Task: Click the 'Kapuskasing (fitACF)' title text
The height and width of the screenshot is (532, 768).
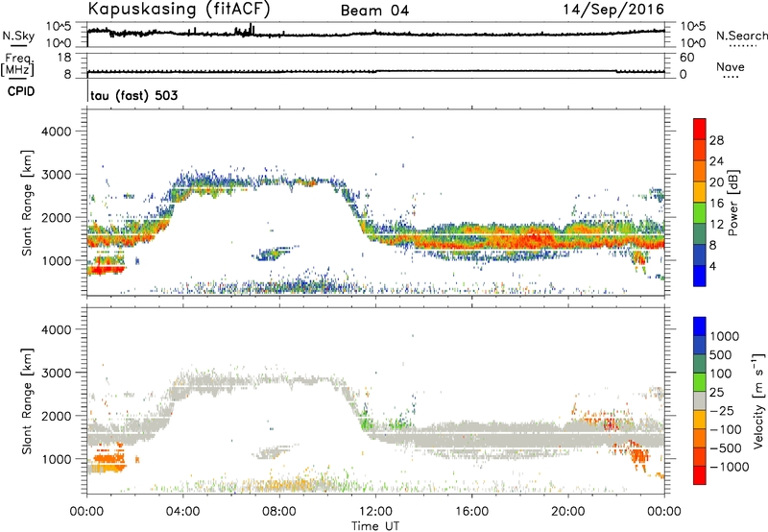Action: tap(179, 10)
